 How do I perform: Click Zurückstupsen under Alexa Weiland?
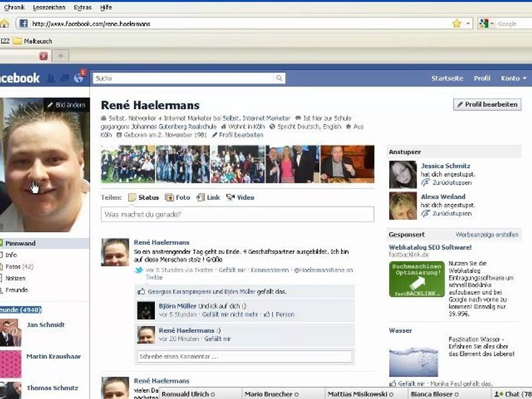[x=452, y=213]
